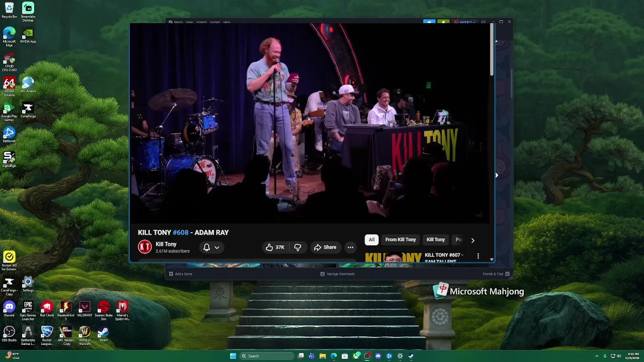
Task: Share the Kill Tony video
Action: 325,247
